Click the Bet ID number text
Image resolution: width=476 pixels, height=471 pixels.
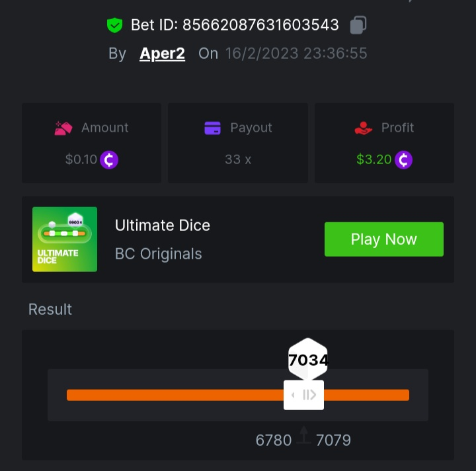(x=260, y=25)
